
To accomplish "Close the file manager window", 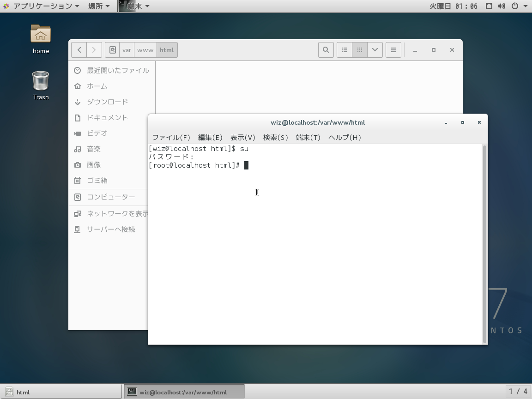I will click(x=452, y=50).
